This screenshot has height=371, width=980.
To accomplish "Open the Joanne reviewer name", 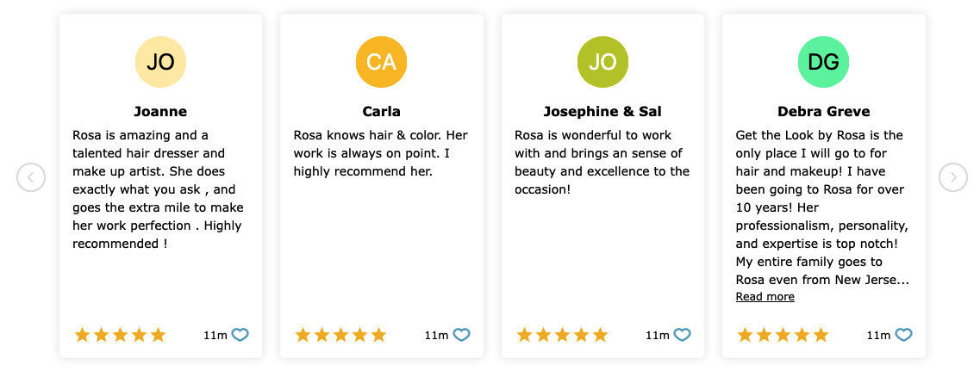I will [160, 112].
